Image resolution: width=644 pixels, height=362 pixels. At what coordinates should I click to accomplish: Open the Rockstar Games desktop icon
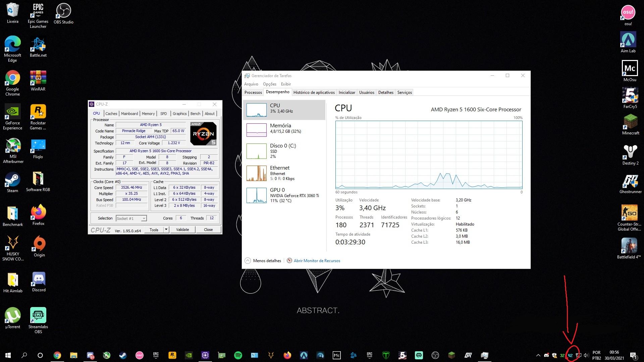(38, 117)
